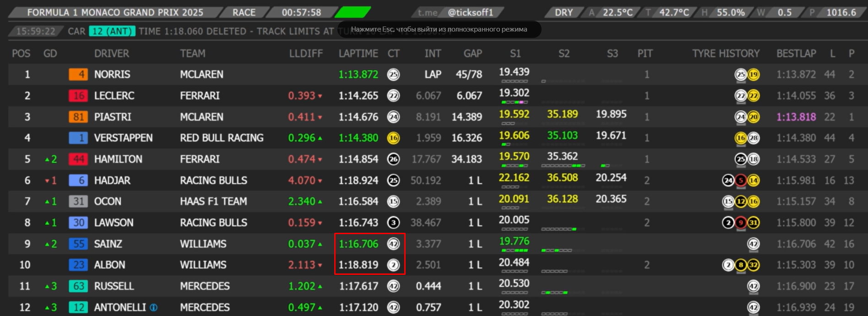Image resolution: width=868 pixels, height=316 pixels.
Task: Click the RACE session label
Action: (244, 12)
